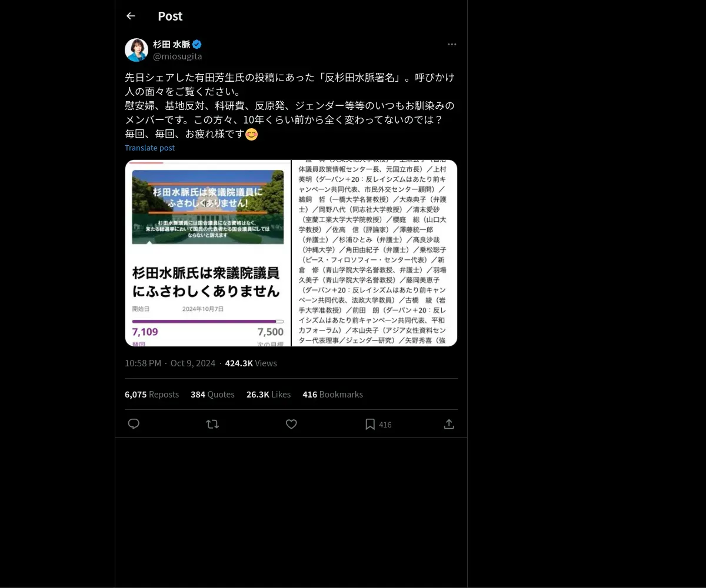Open the left petition image
The width and height of the screenshot is (706, 588).
click(x=208, y=253)
